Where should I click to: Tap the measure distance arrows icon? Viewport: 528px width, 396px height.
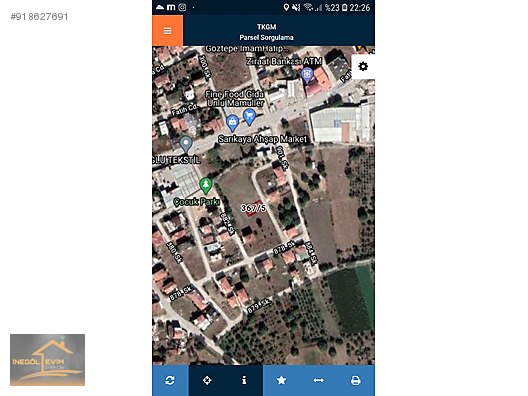pos(318,381)
